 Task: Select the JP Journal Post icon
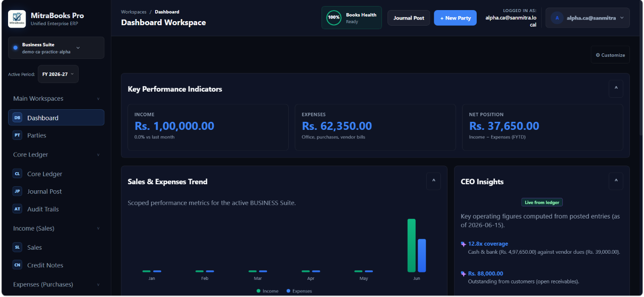point(18,191)
